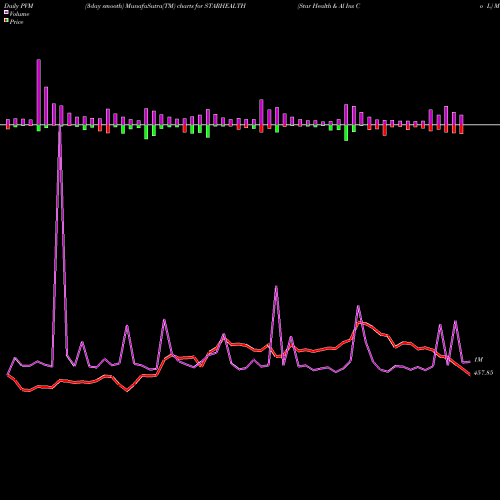Click the purple Volume legend swatch
Viewport: 500px width, 500px height.
tap(6, 12)
